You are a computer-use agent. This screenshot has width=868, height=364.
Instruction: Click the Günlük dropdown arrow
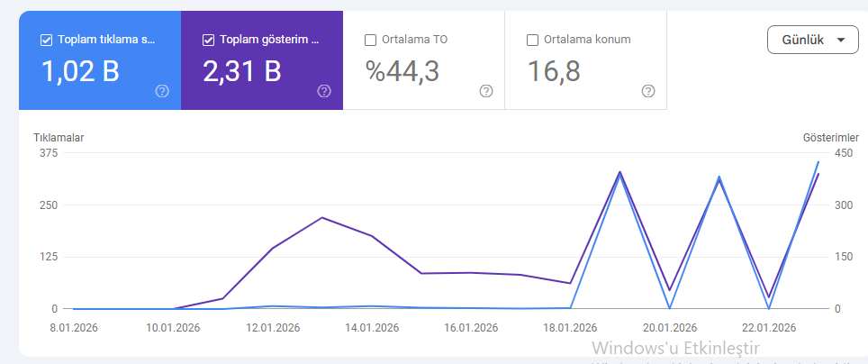point(841,40)
